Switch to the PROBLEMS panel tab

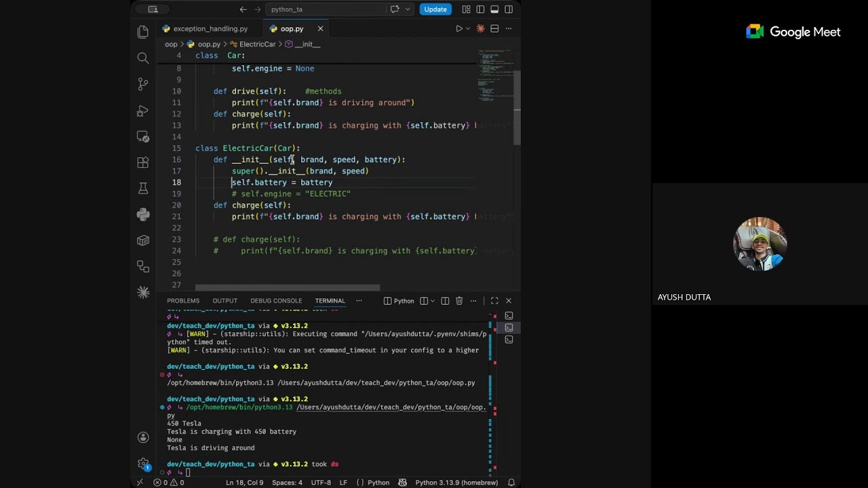pyautogui.click(x=183, y=301)
